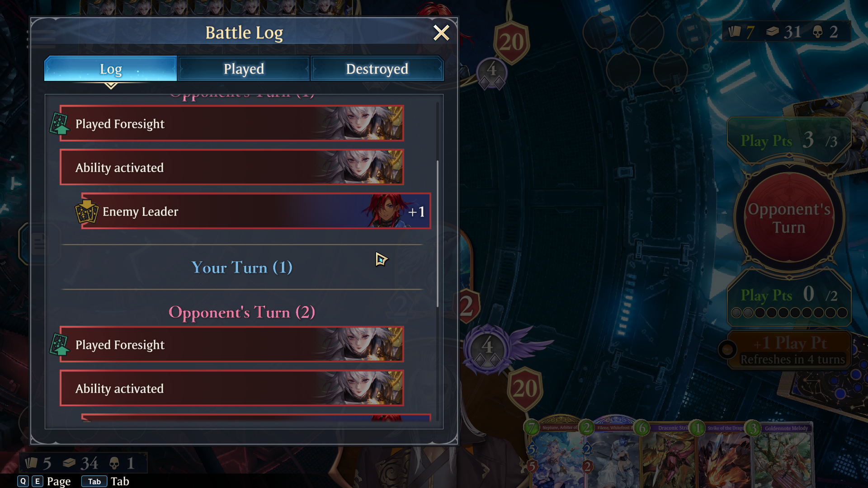Click the topmost Played Foresight card icon

60,124
